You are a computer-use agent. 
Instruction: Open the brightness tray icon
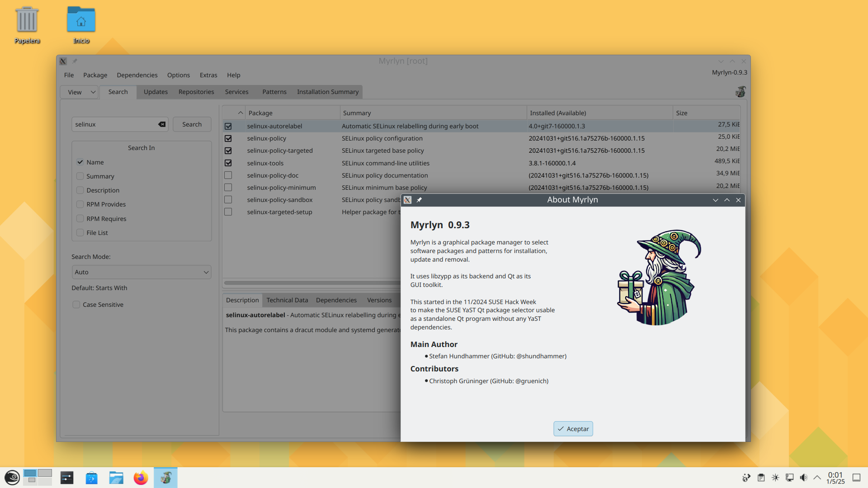click(775, 478)
